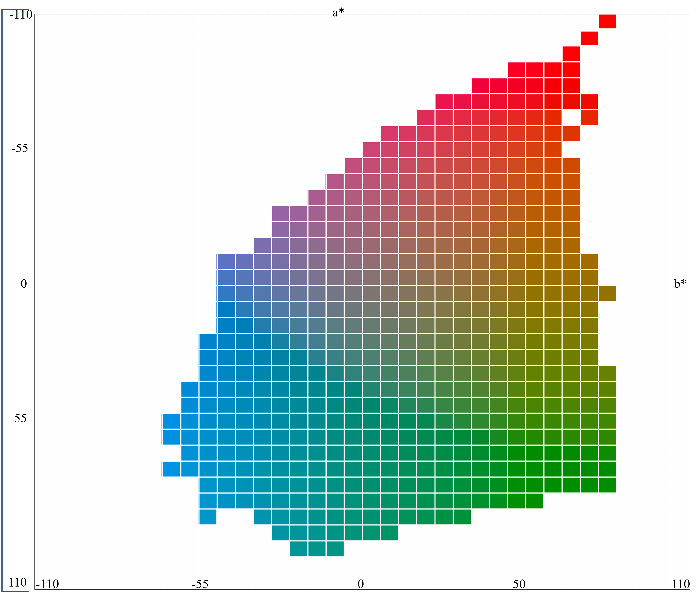Click the 0 label on the bottom axis
The image size is (700, 599).
[360, 584]
